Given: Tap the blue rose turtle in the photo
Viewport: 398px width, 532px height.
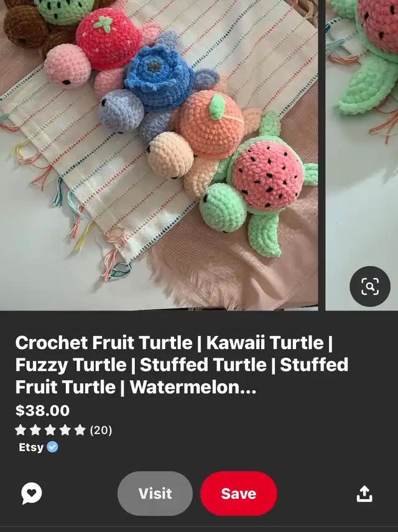Looking at the screenshot, I should pos(157,88).
